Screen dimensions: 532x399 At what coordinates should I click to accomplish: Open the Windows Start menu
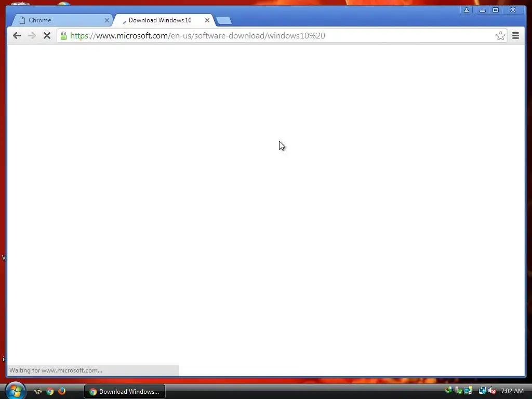point(15,391)
